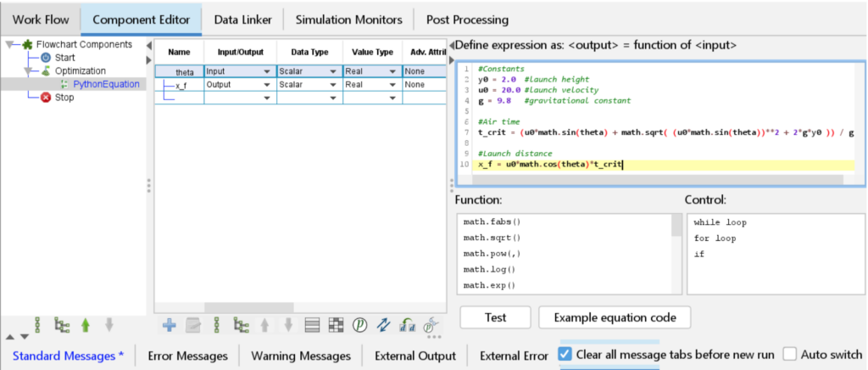Viewport: 868px width, 370px height.
Task: Open the Input/Output dropdown for theta
Action: [267, 72]
